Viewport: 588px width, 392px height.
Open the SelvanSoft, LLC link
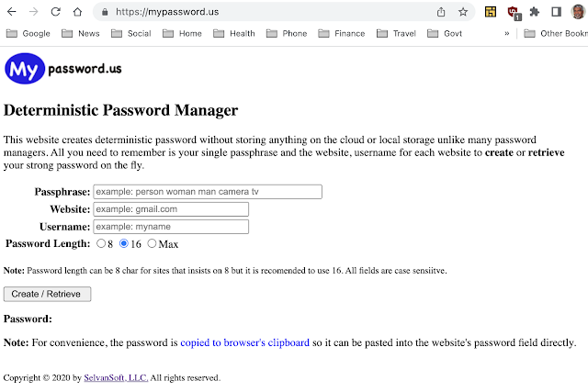116,377
